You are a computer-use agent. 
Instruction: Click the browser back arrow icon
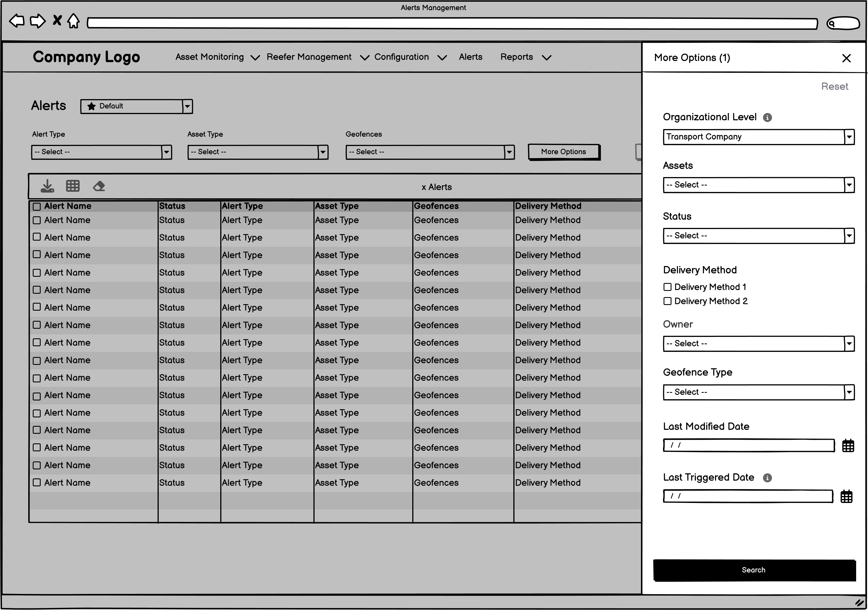click(17, 21)
